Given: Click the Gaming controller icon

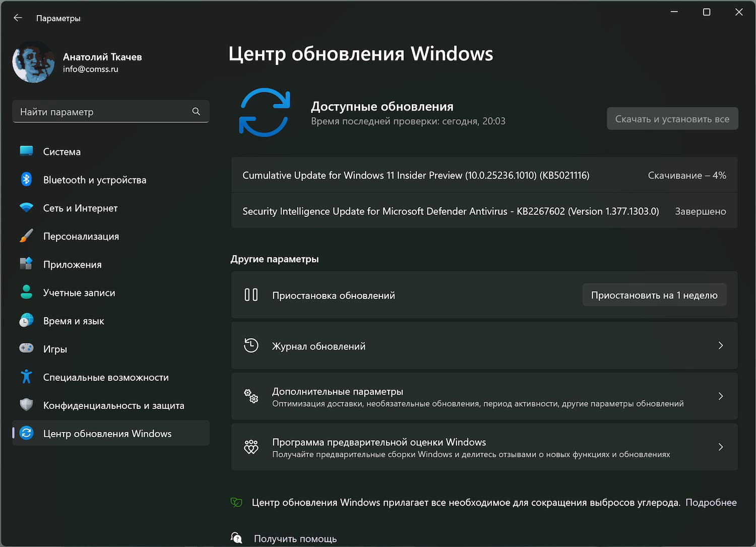Looking at the screenshot, I should 26,348.
